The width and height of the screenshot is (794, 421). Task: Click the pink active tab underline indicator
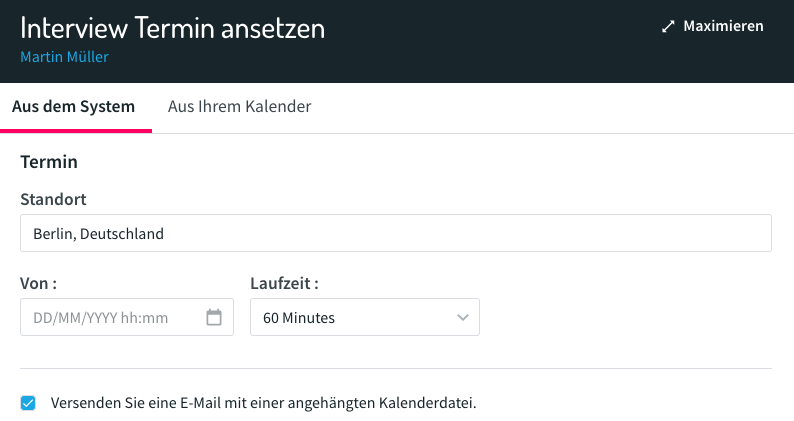(x=76, y=131)
